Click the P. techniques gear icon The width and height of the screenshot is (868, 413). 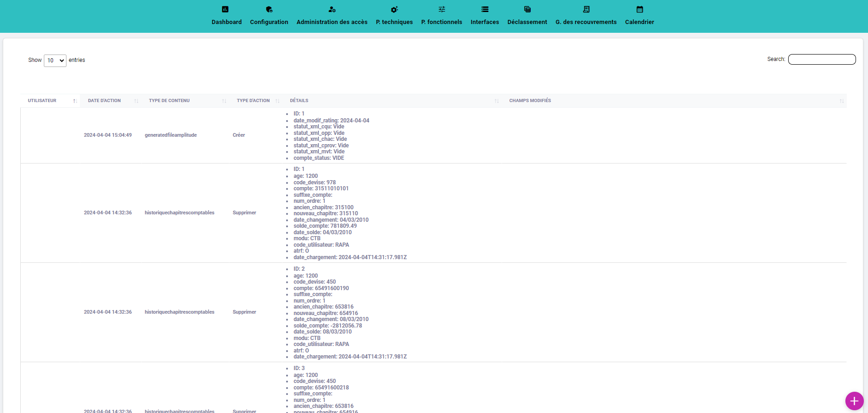coord(394,9)
